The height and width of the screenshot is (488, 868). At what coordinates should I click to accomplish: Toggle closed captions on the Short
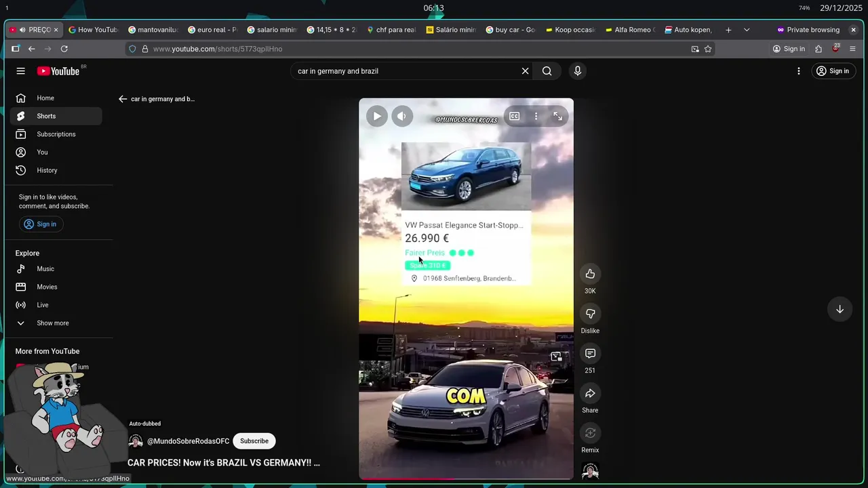point(515,117)
